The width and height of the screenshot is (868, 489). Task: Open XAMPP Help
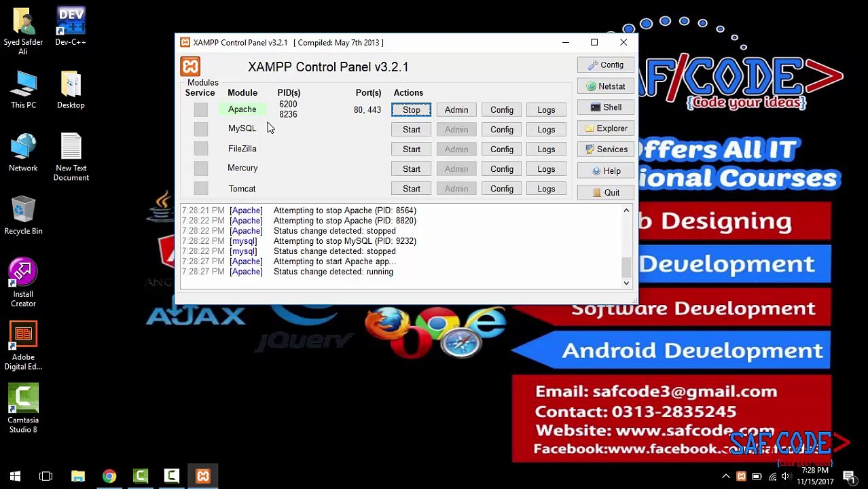(605, 171)
